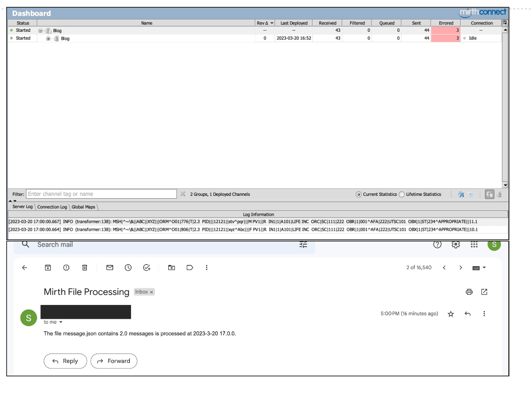Open the Google account avatar menu
The width and height of the screenshot is (532, 399).
(x=494, y=245)
